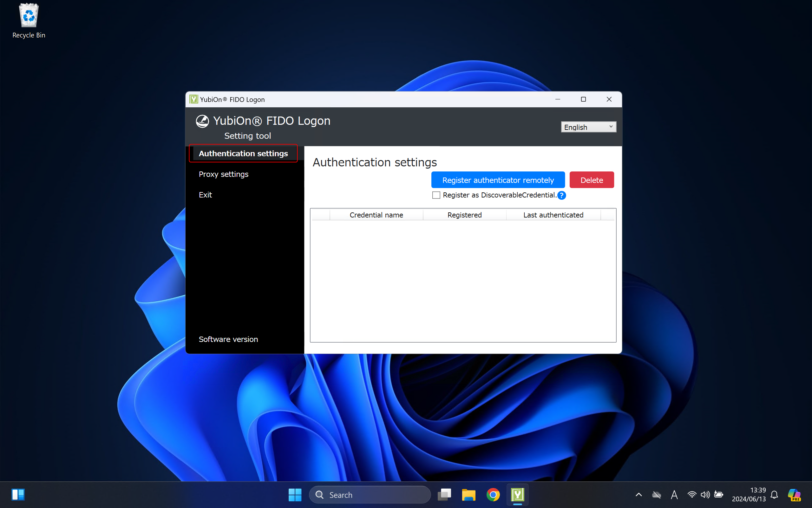Open Software version in the sidebar
Screen dimensions: 812x508
228,339
